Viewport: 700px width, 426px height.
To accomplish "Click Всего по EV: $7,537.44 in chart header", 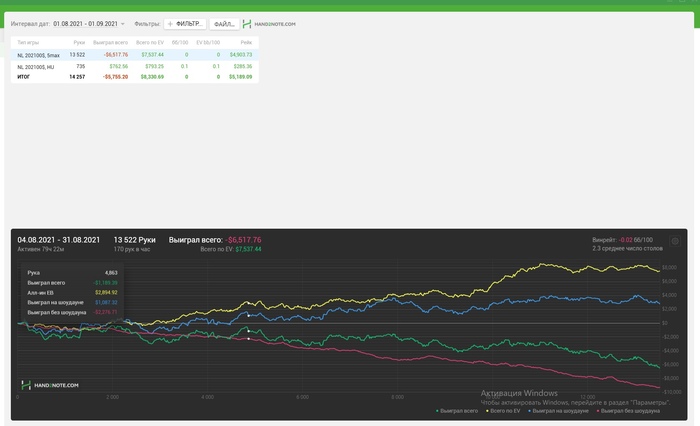I will [x=231, y=249].
